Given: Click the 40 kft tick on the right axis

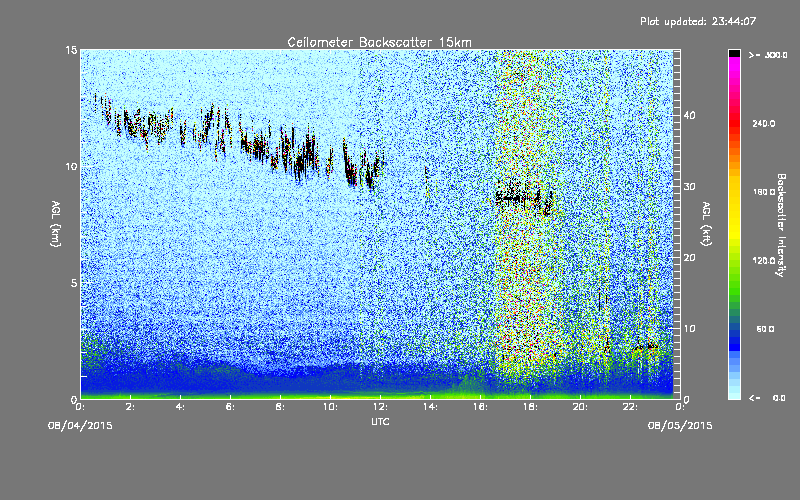Looking at the screenshot, I should pyautogui.click(x=689, y=115).
